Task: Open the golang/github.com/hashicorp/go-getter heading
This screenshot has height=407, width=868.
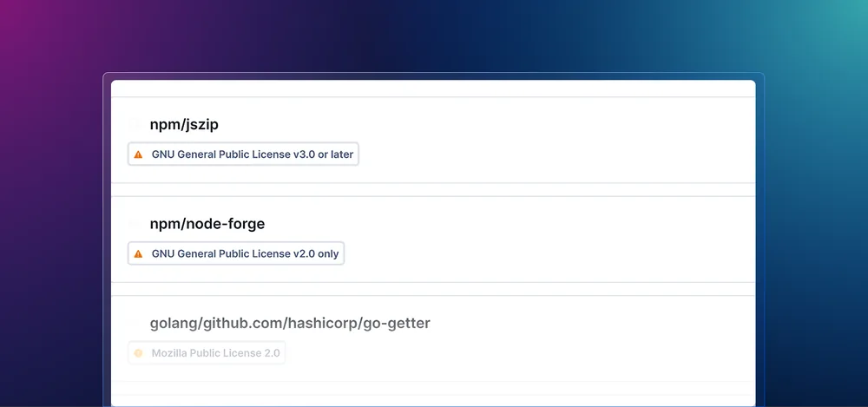Action: click(x=290, y=324)
